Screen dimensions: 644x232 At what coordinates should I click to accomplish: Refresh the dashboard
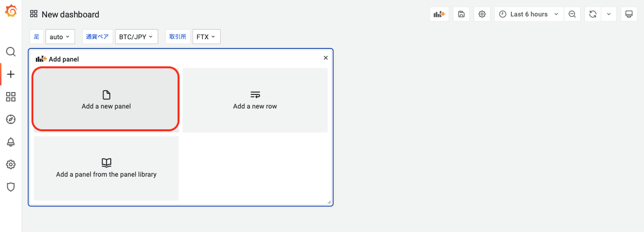coord(593,14)
